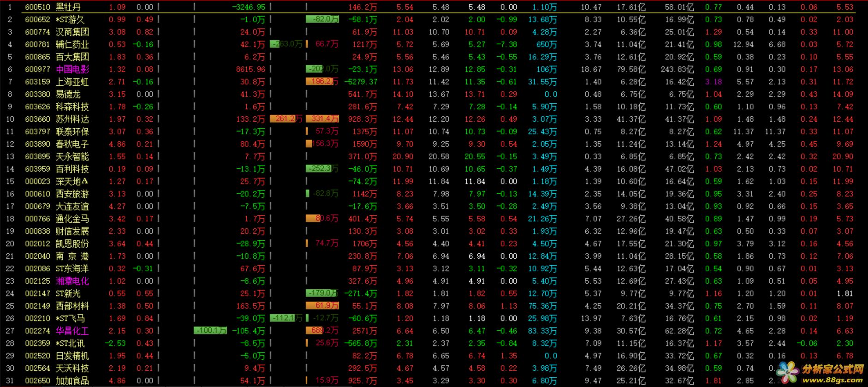The height and width of the screenshot is (387, 868).
Task: Click the green -252.3万 bar cell
Action: point(322,169)
